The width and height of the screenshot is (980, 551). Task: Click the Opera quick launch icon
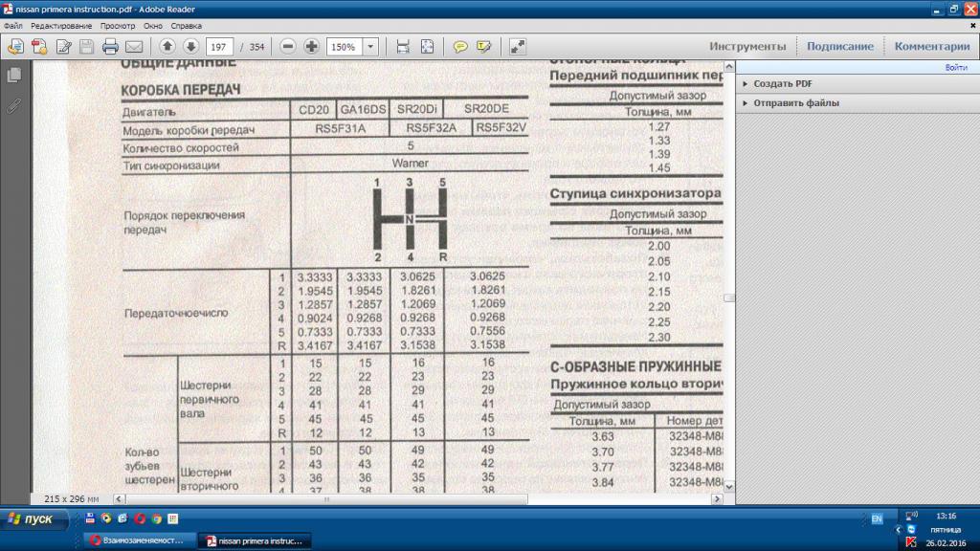tap(140, 518)
